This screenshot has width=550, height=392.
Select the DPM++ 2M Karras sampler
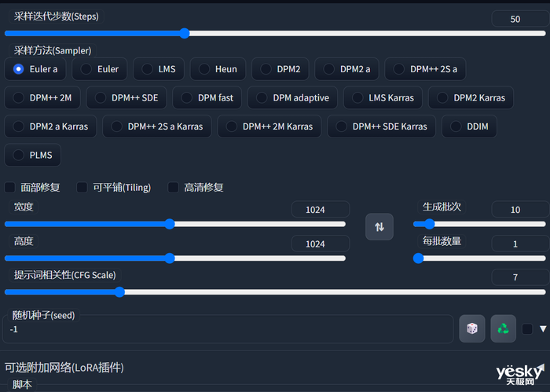269,126
